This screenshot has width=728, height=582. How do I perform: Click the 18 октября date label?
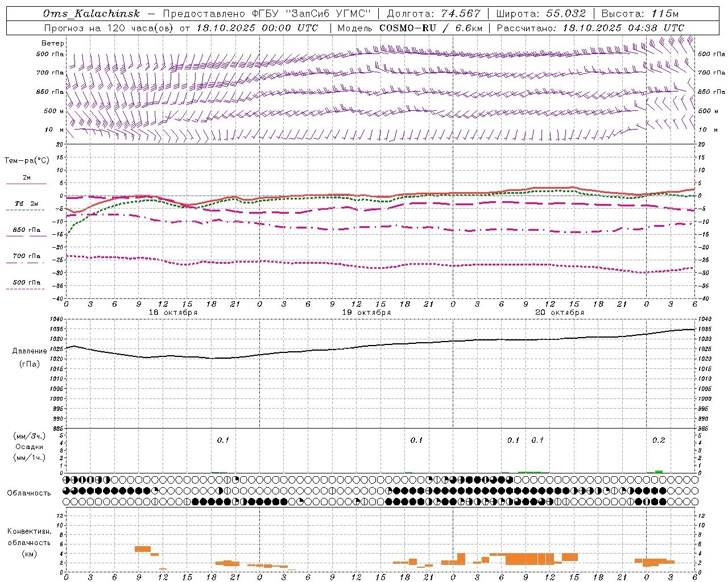173,313
